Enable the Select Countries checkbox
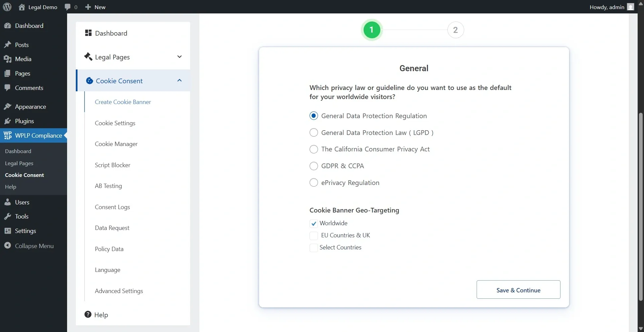This screenshot has width=644, height=332. click(314, 248)
